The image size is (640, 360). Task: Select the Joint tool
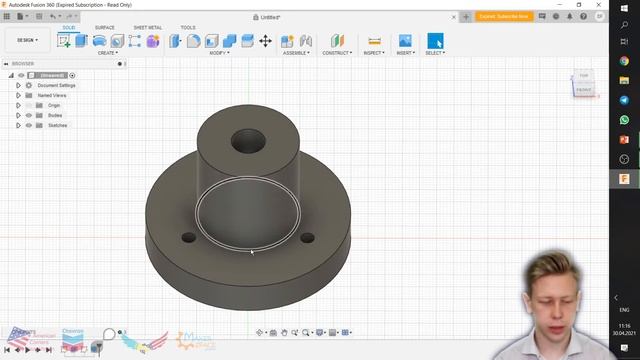[x=306, y=41]
